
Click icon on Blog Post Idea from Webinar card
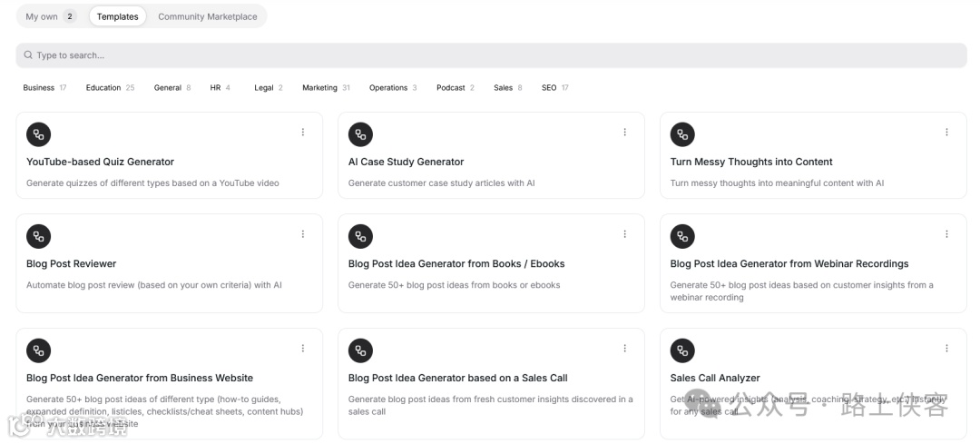click(682, 236)
